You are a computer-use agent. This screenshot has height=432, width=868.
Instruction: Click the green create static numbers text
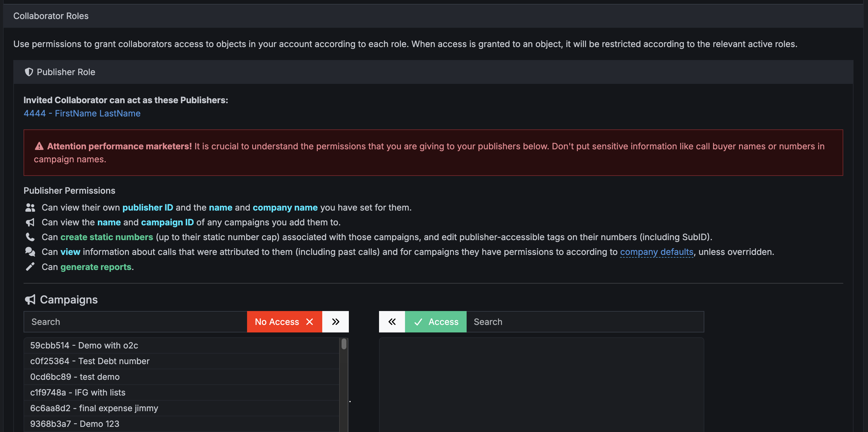pyautogui.click(x=107, y=237)
